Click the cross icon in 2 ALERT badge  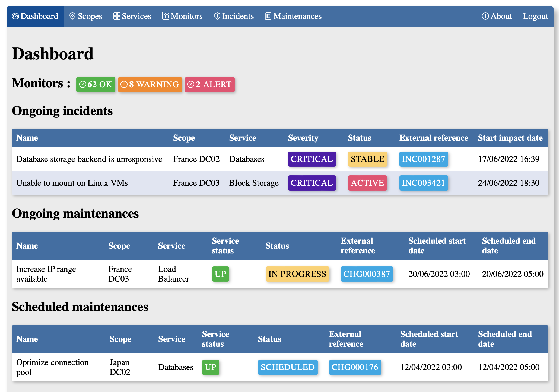[191, 85]
